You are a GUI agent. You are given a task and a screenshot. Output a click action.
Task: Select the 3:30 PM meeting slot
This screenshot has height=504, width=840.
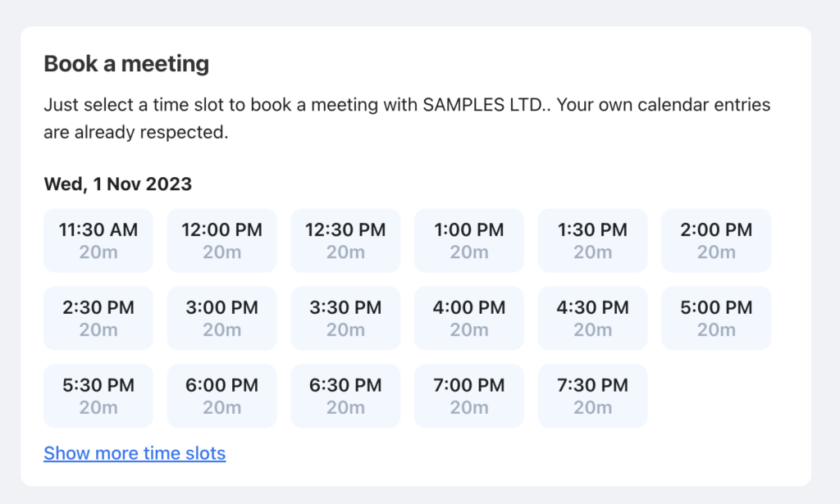click(x=345, y=318)
